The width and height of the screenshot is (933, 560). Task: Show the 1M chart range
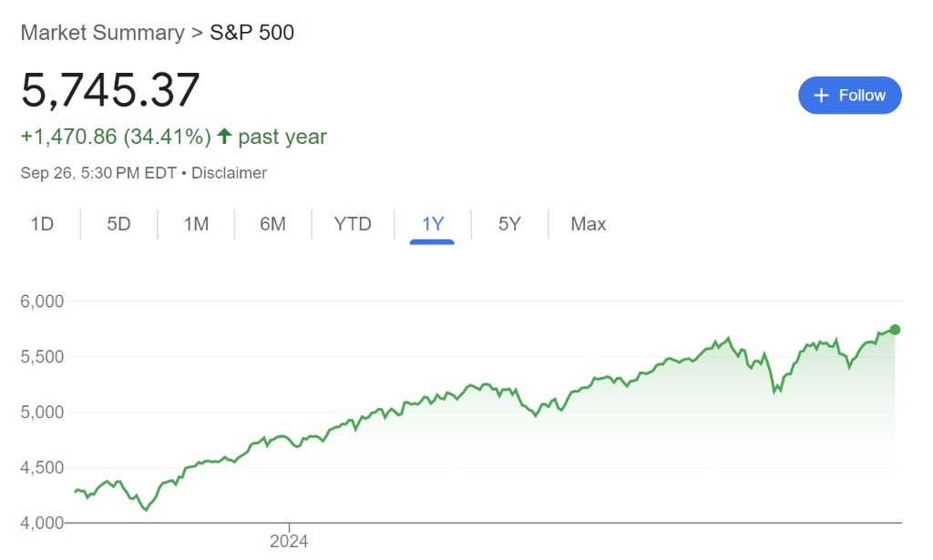click(x=196, y=224)
